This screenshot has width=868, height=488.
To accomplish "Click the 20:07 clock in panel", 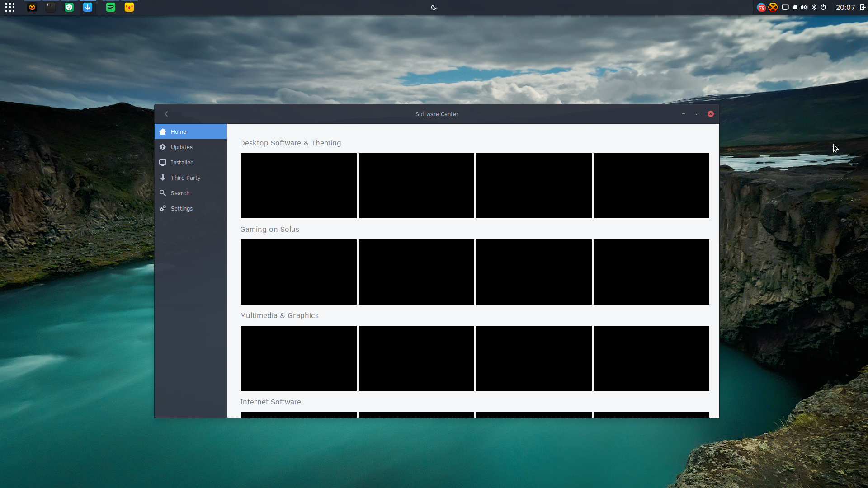I will 845,7.
